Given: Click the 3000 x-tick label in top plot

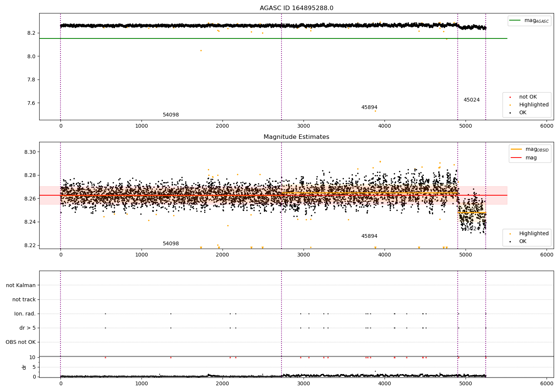Looking at the screenshot, I should pyautogui.click(x=304, y=126).
